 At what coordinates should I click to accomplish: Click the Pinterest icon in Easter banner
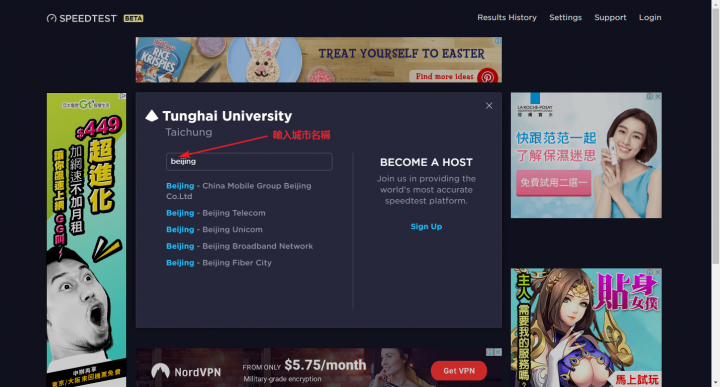pyautogui.click(x=487, y=76)
